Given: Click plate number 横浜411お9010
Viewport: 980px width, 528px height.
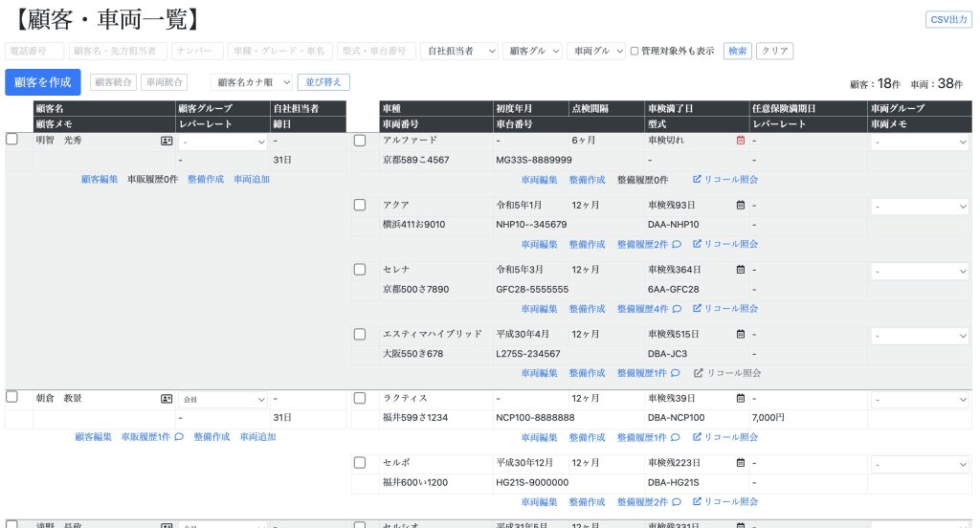Looking at the screenshot, I should pyautogui.click(x=413, y=225).
